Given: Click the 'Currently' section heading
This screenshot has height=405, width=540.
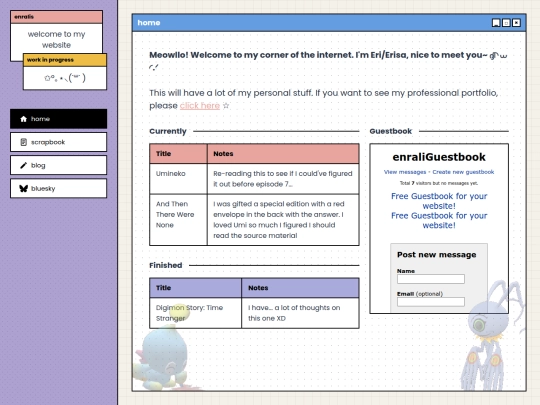Looking at the screenshot, I should [x=168, y=131].
